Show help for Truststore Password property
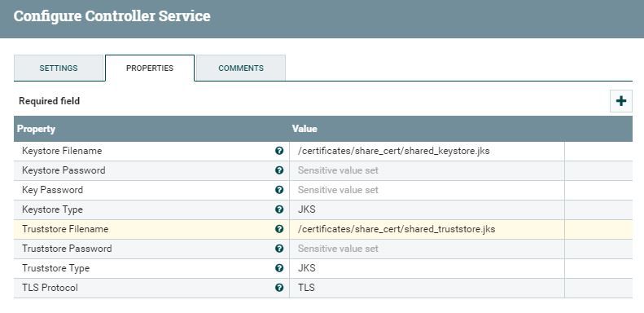This screenshot has height=313, width=644. click(279, 249)
